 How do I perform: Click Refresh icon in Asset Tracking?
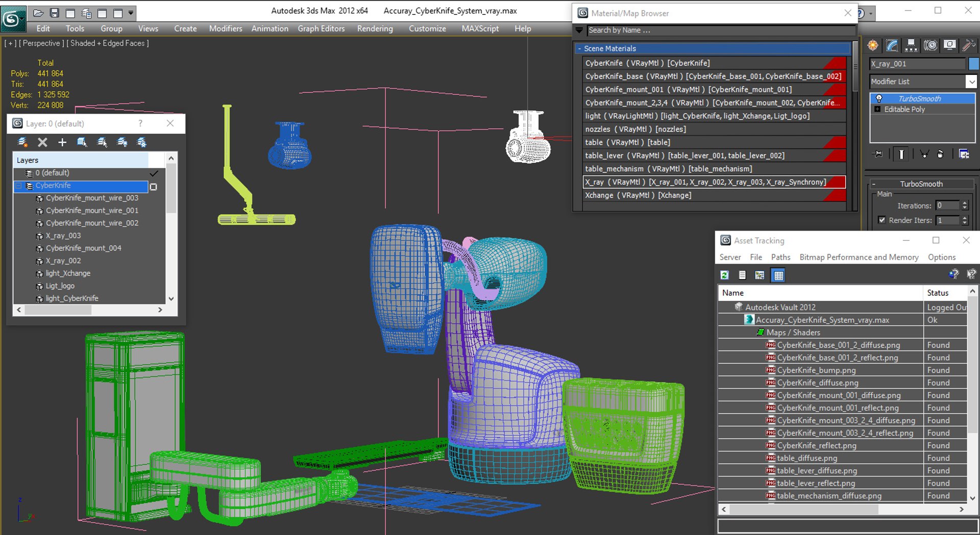[x=724, y=275]
